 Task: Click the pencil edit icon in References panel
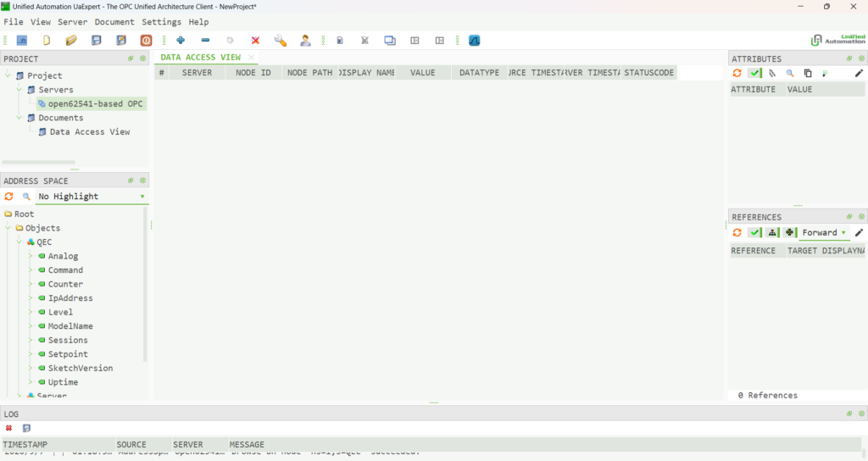click(x=859, y=232)
